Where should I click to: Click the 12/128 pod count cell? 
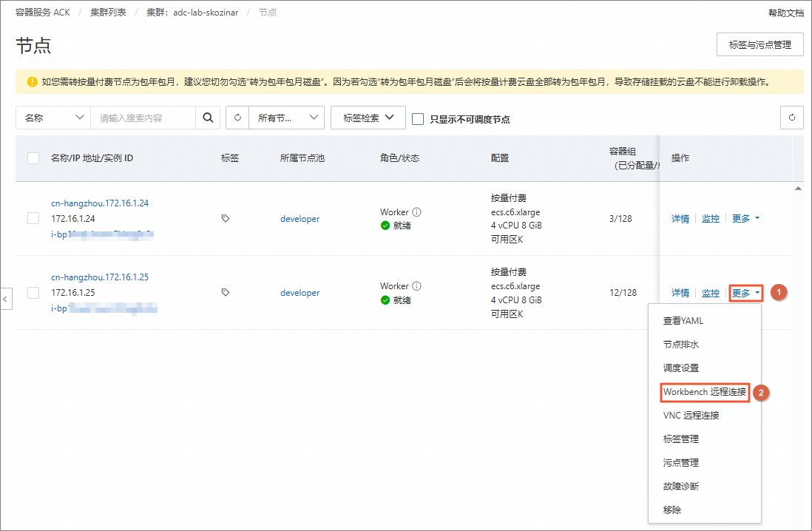click(x=623, y=293)
